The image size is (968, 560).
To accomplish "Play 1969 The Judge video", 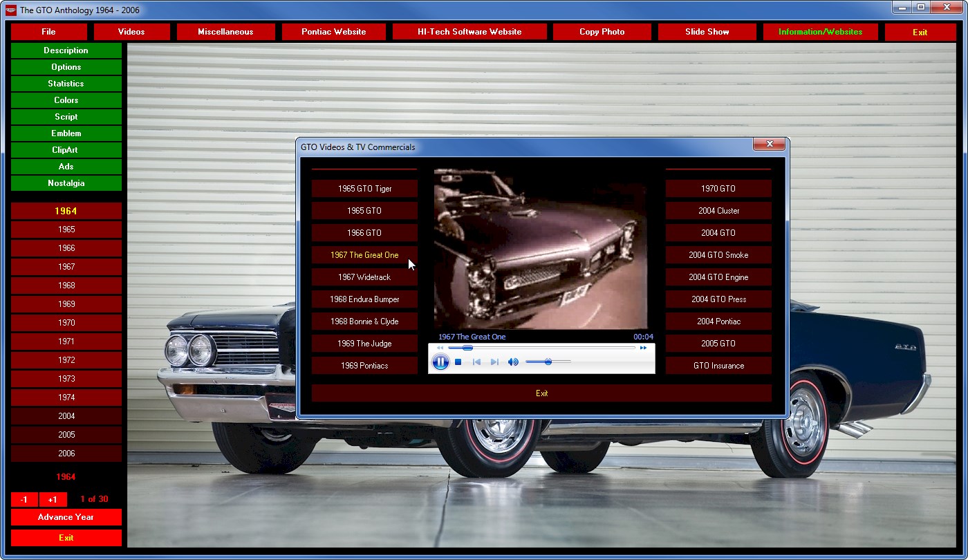I will point(364,344).
